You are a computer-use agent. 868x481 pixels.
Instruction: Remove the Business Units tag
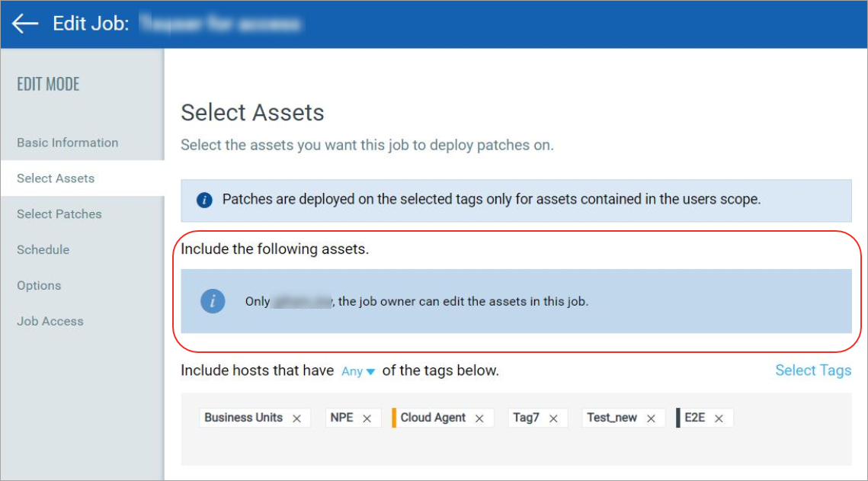tap(298, 417)
